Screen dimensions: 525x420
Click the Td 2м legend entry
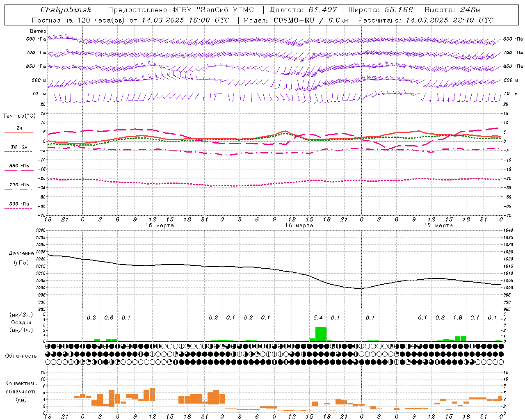click(19, 147)
